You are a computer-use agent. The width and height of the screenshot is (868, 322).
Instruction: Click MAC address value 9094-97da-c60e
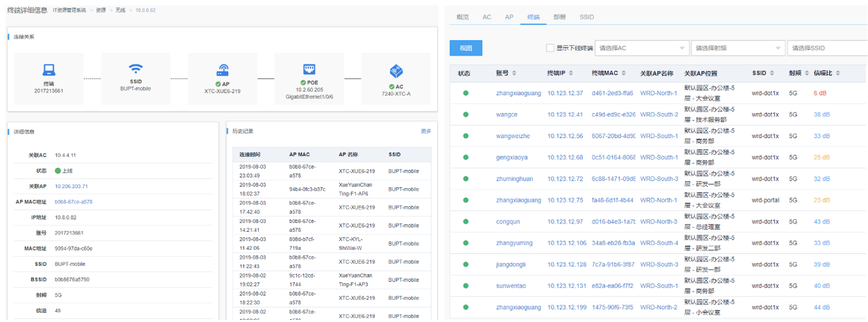(x=74, y=248)
